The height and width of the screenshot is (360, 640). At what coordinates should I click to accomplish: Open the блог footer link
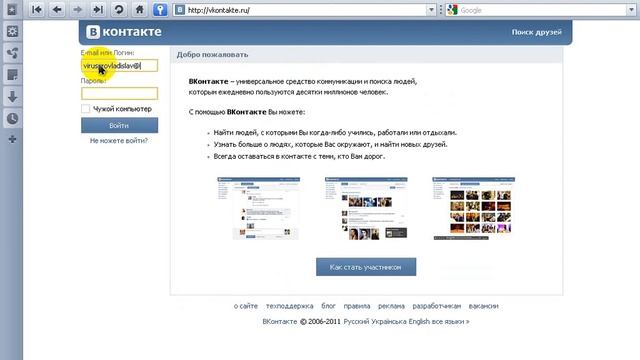click(328, 306)
